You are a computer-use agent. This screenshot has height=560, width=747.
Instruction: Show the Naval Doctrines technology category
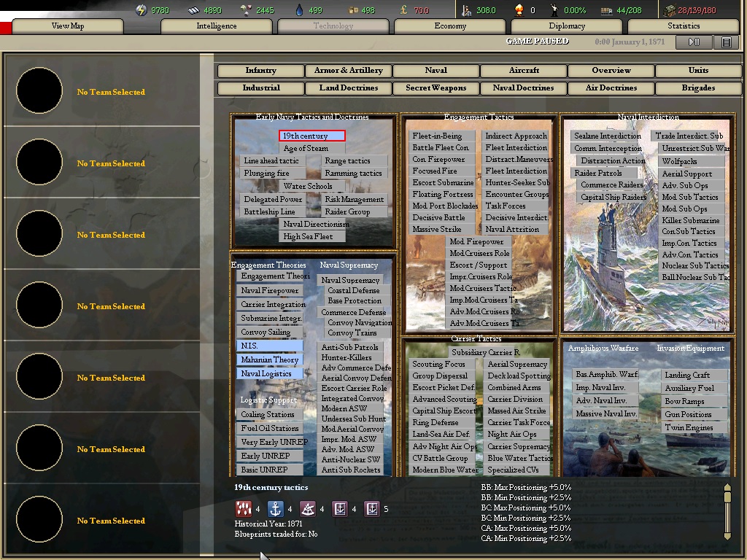click(523, 88)
